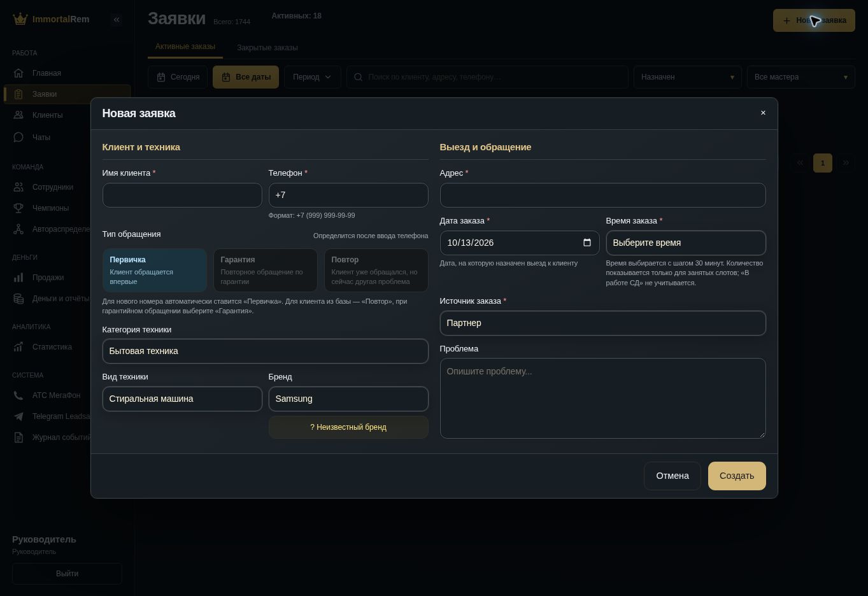Expand the Период filter dropdown

pyautogui.click(x=313, y=77)
